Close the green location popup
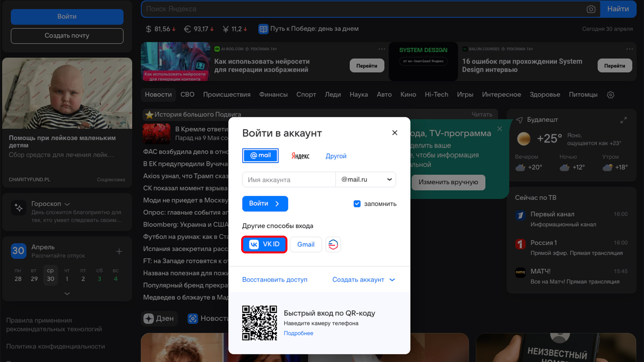 [x=499, y=129]
